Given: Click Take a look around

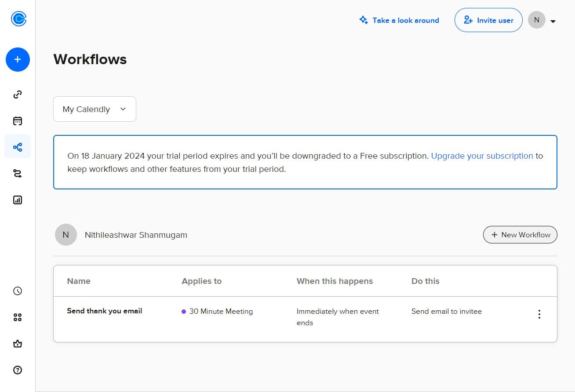Looking at the screenshot, I should tap(399, 20).
